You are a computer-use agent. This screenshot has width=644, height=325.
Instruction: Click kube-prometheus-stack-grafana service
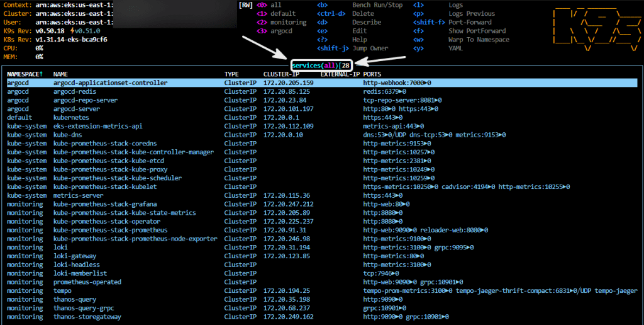[x=105, y=203]
